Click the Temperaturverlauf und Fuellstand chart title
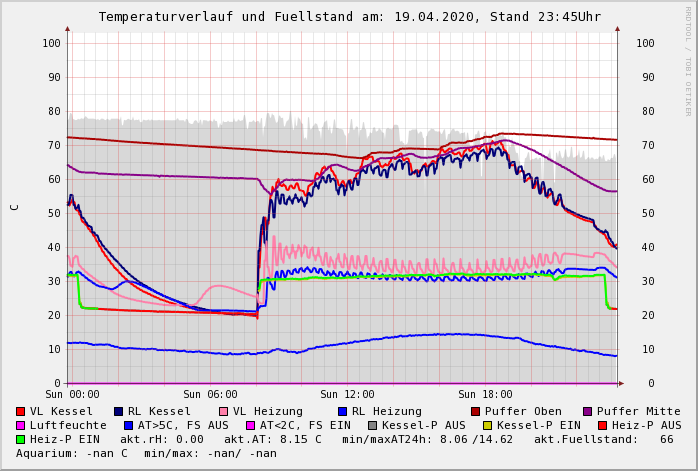This screenshot has width=698, height=471. click(x=349, y=17)
